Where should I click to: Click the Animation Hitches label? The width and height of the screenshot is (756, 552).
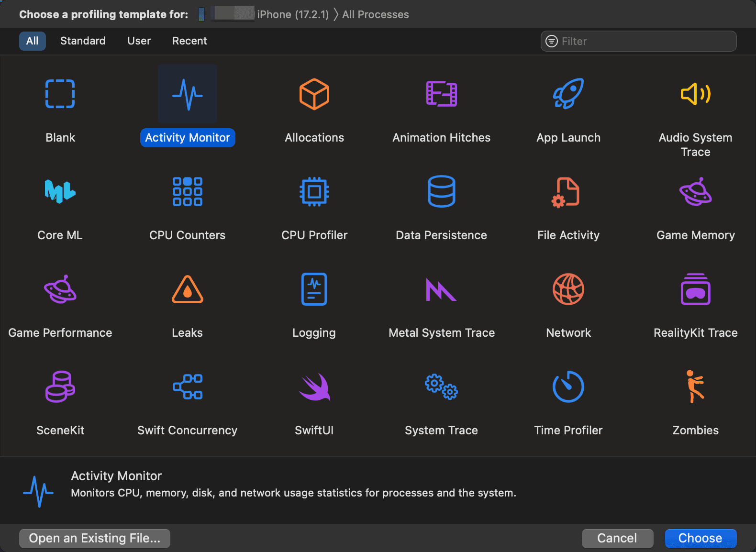(441, 138)
